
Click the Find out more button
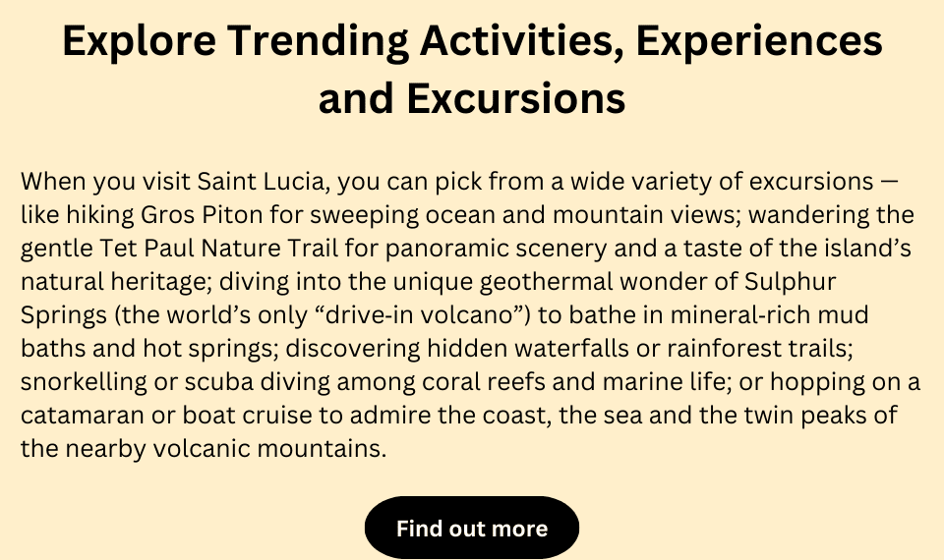click(x=472, y=529)
